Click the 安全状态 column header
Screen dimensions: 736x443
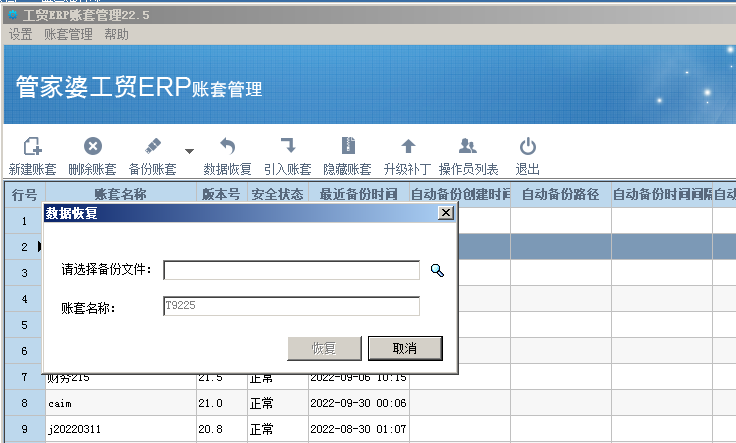pyautogui.click(x=278, y=194)
